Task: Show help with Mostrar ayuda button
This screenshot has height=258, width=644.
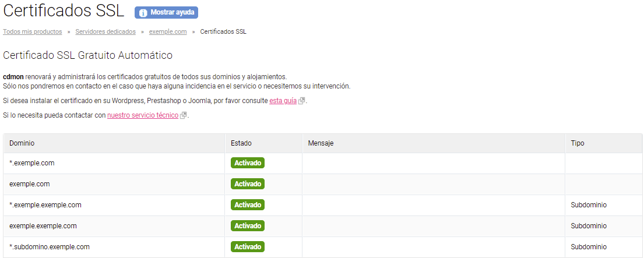Action: (166, 13)
